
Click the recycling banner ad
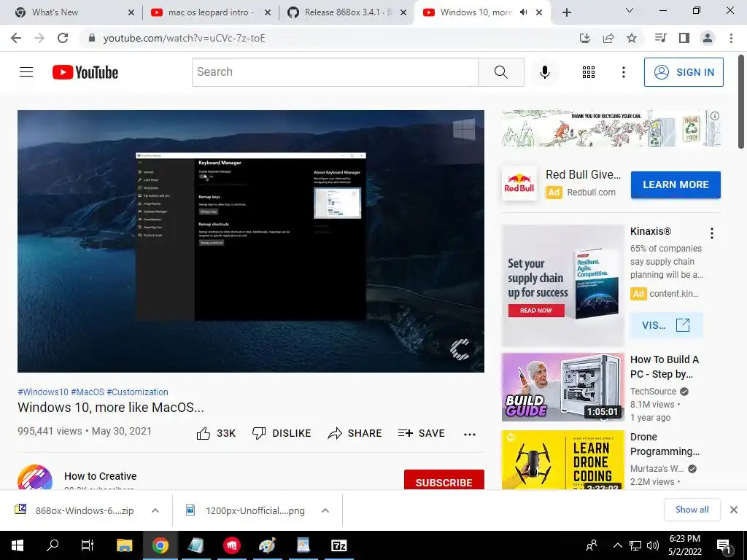[x=611, y=128]
